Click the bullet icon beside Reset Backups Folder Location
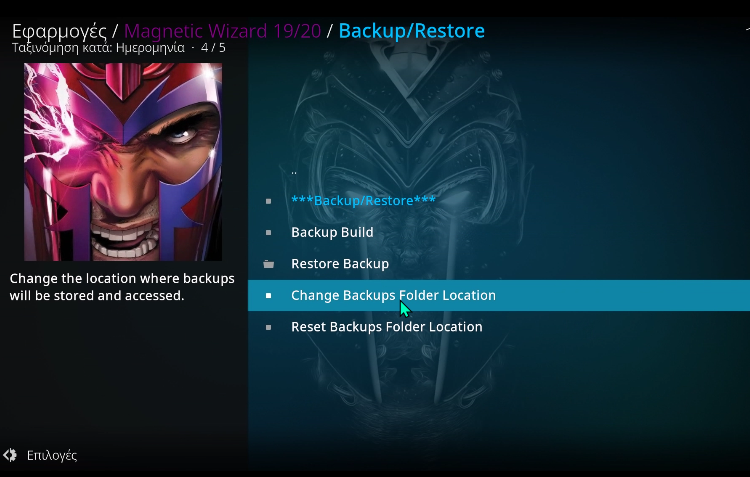Image resolution: width=750 pixels, height=477 pixels. [269, 327]
